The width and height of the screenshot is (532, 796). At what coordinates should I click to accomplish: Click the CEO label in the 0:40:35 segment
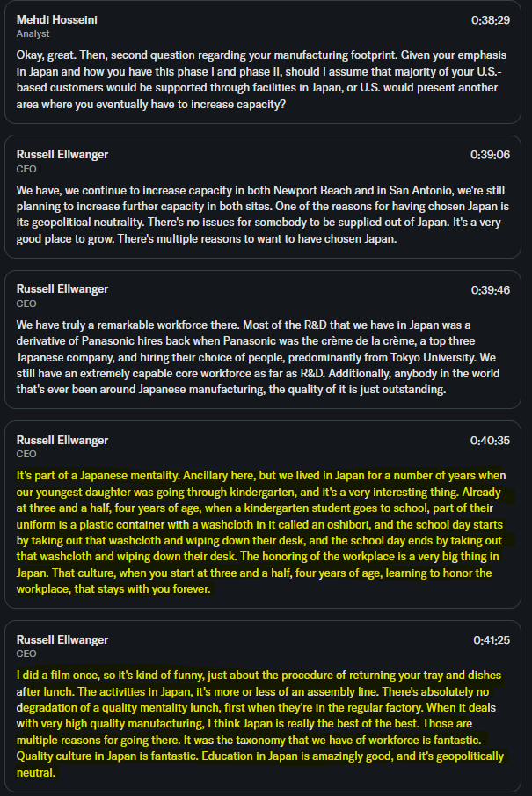click(x=26, y=455)
